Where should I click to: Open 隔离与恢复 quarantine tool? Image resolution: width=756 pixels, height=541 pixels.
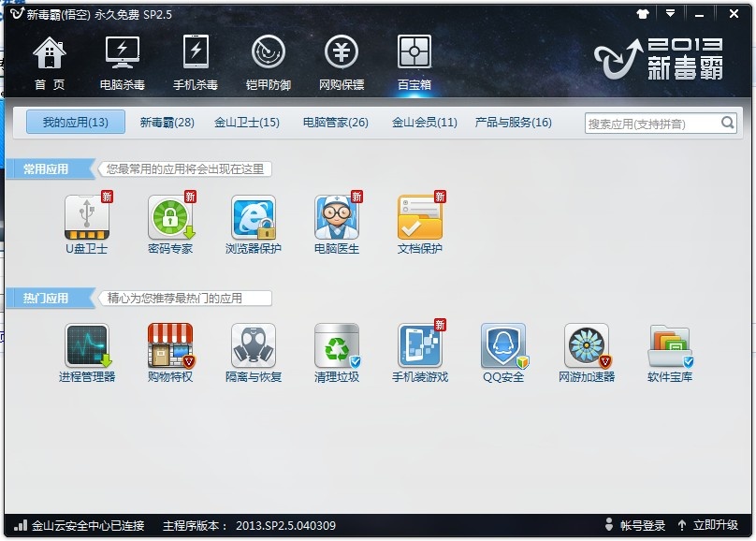[x=254, y=346]
